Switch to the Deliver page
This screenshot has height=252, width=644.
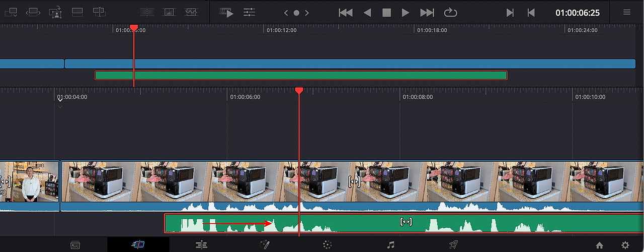453,245
